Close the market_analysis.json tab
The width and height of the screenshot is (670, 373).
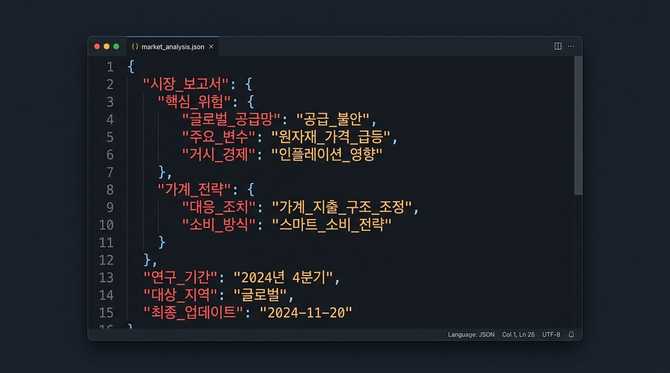click(211, 47)
